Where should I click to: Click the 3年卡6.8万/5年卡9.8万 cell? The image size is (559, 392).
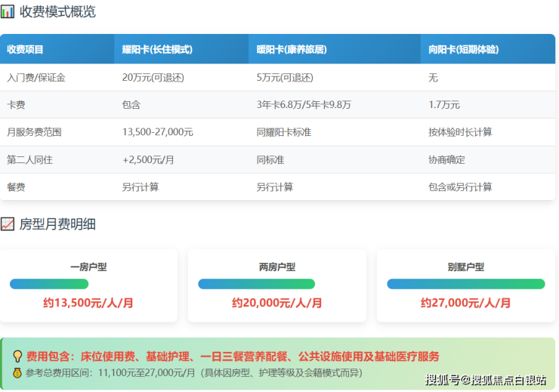pos(304,105)
